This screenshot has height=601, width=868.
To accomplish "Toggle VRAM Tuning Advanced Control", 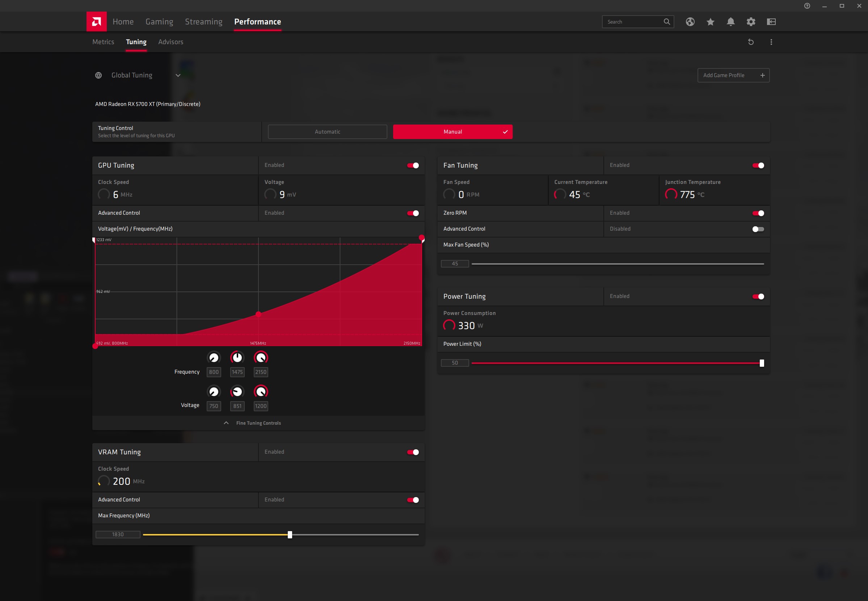I will (x=413, y=500).
